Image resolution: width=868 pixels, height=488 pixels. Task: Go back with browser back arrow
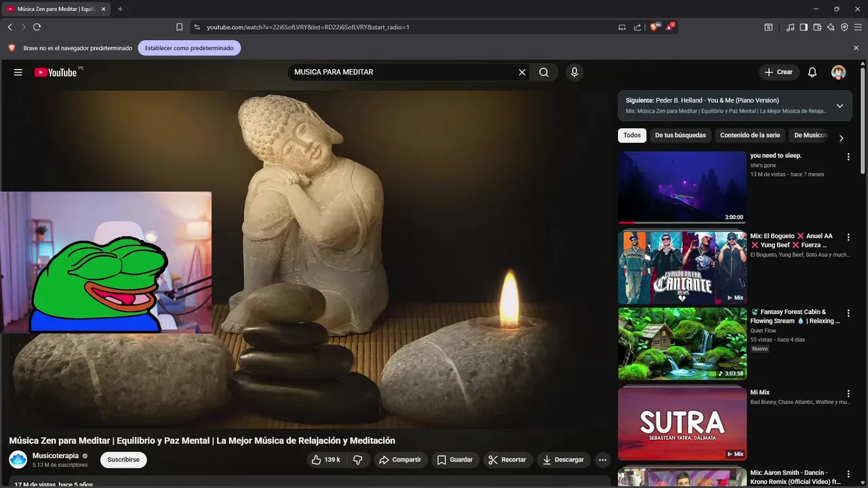(9, 27)
